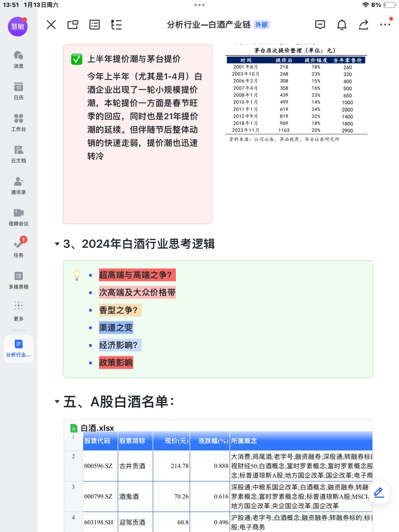
Task: Click cell 603198.SH
Action: pos(100,522)
